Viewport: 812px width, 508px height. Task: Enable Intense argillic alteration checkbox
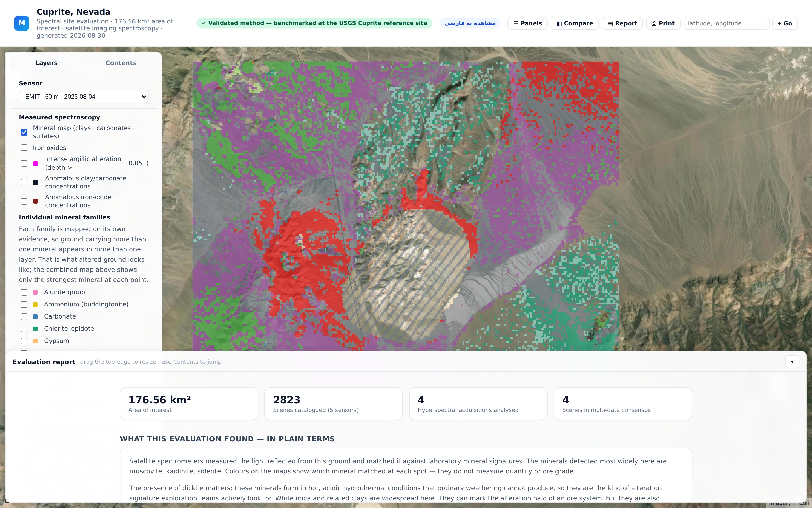pos(24,163)
